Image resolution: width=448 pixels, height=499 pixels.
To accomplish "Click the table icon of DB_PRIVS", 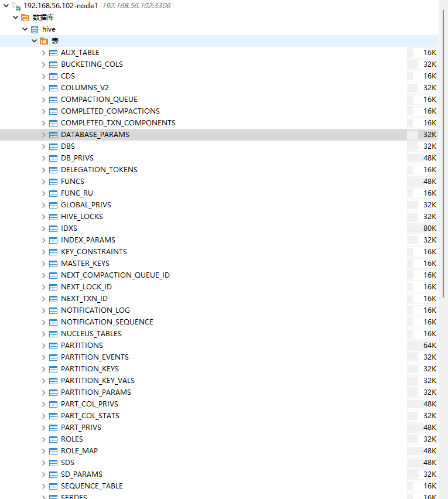I will pos(53,158).
